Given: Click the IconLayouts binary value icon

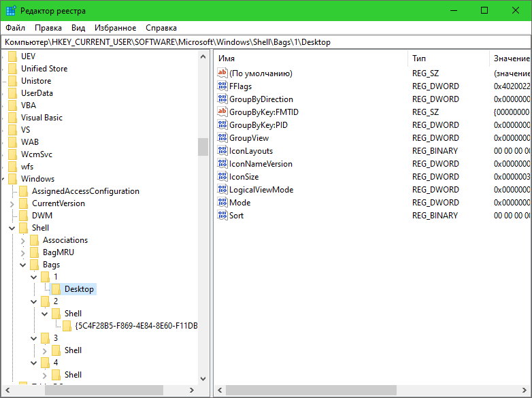Looking at the screenshot, I should (x=222, y=151).
